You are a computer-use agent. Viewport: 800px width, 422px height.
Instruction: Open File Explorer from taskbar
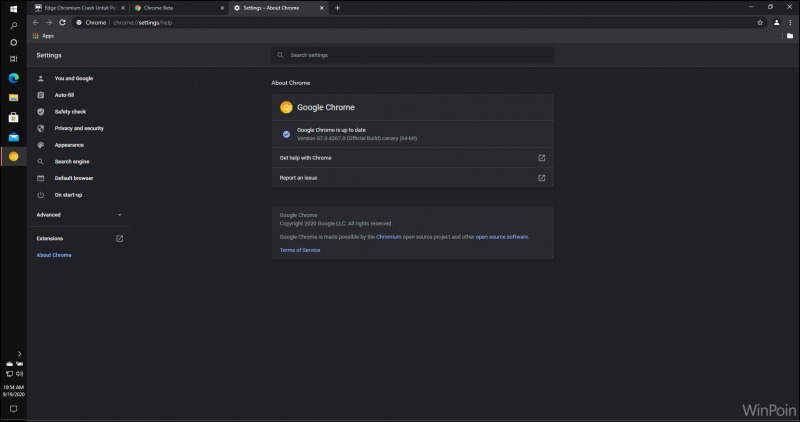coord(13,97)
